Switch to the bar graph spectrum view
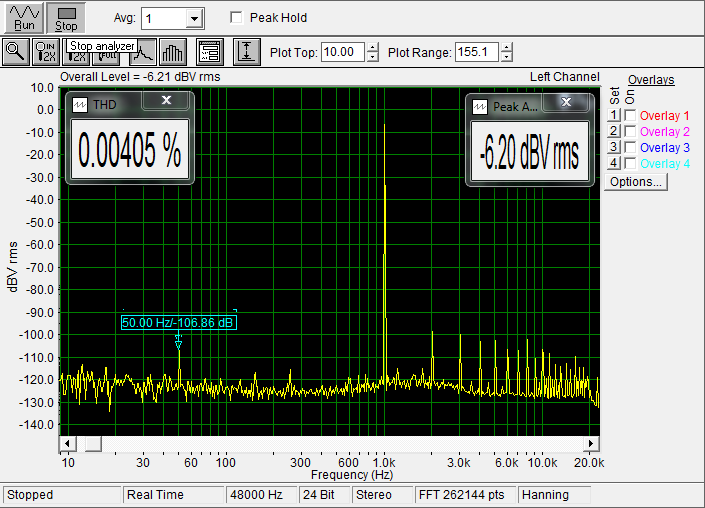The image size is (705, 508). pos(173,52)
